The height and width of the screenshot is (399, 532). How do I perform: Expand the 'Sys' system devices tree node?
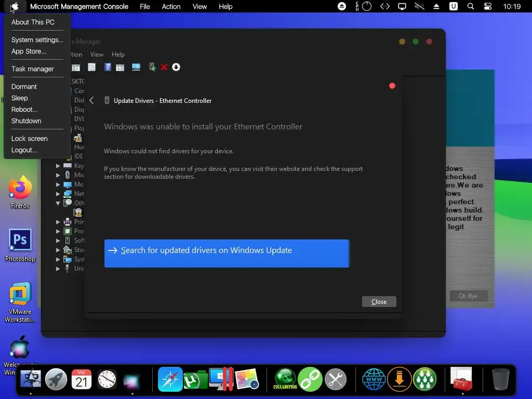[x=58, y=259]
